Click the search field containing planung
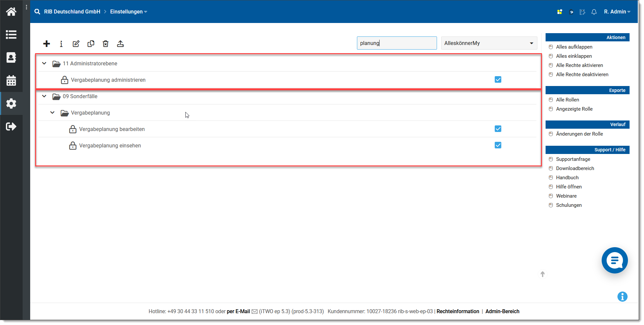 pyautogui.click(x=397, y=43)
